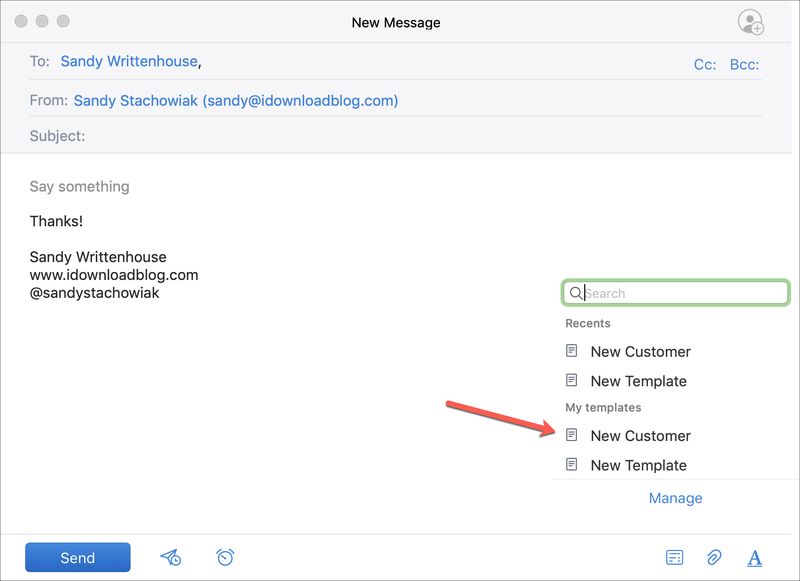
Task: Click the Sandy Writtenhouse signature name
Action: 98,257
